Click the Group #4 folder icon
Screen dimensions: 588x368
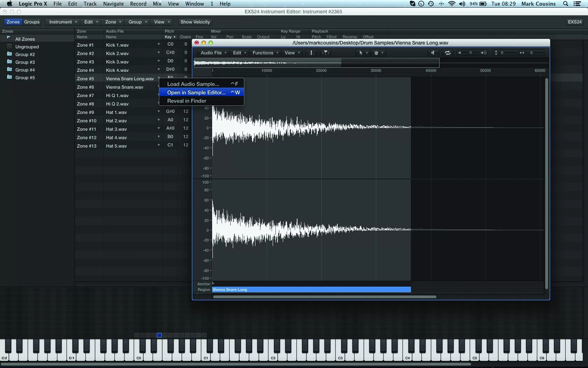pyautogui.click(x=9, y=69)
